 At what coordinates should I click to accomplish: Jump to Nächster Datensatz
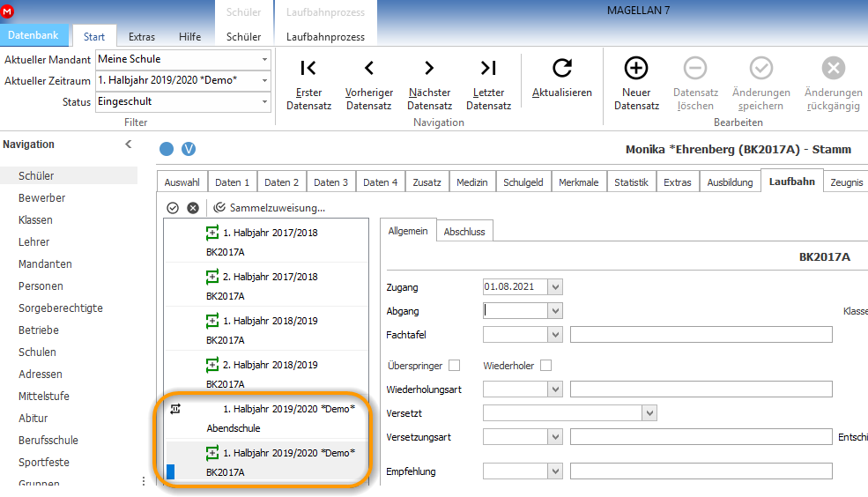pyautogui.click(x=429, y=84)
